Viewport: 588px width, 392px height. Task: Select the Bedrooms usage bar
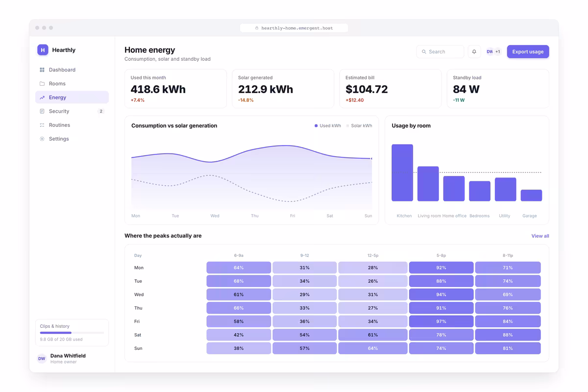[x=480, y=191]
